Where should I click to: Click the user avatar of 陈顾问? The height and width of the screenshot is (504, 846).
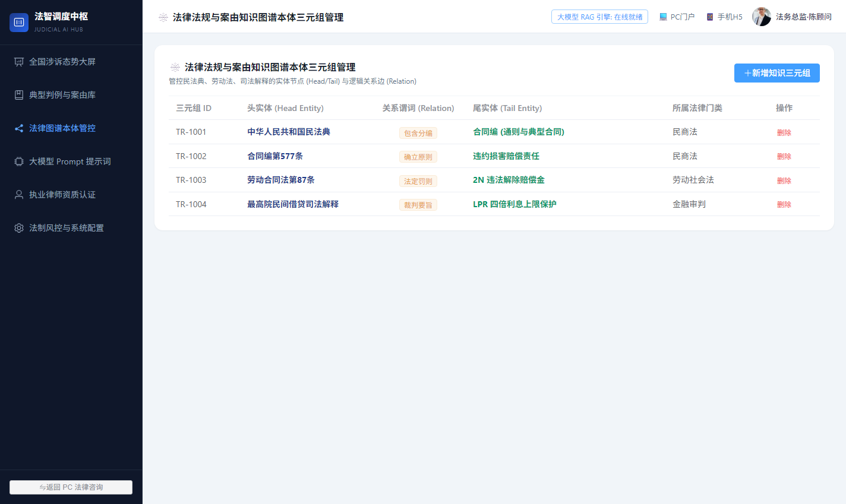[x=762, y=17]
